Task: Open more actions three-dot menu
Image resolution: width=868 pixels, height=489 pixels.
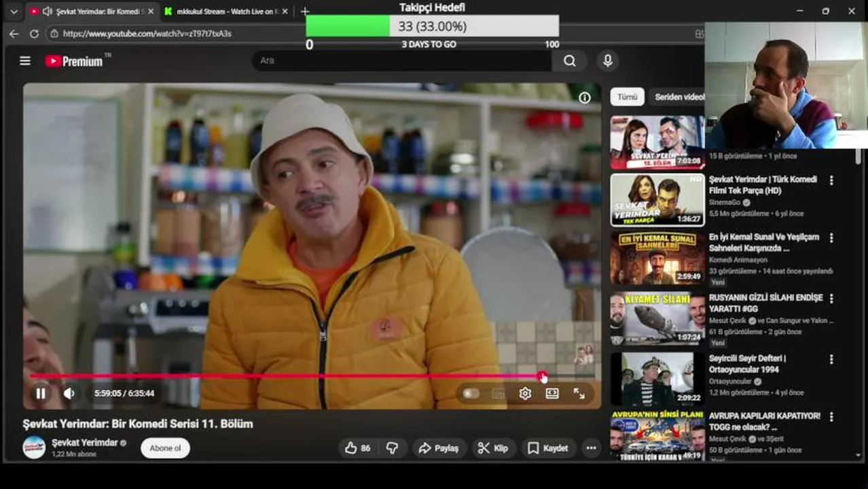Action: coord(592,448)
